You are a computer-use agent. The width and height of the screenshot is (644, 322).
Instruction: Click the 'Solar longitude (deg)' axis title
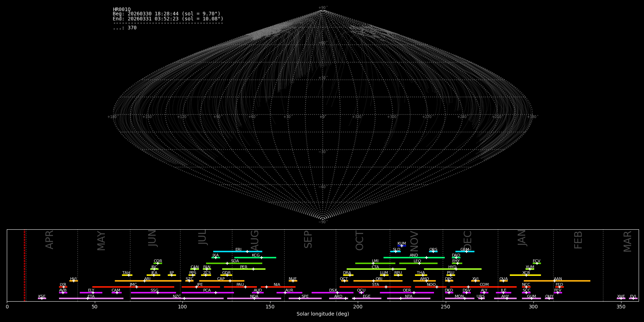(x=323, y=314)
